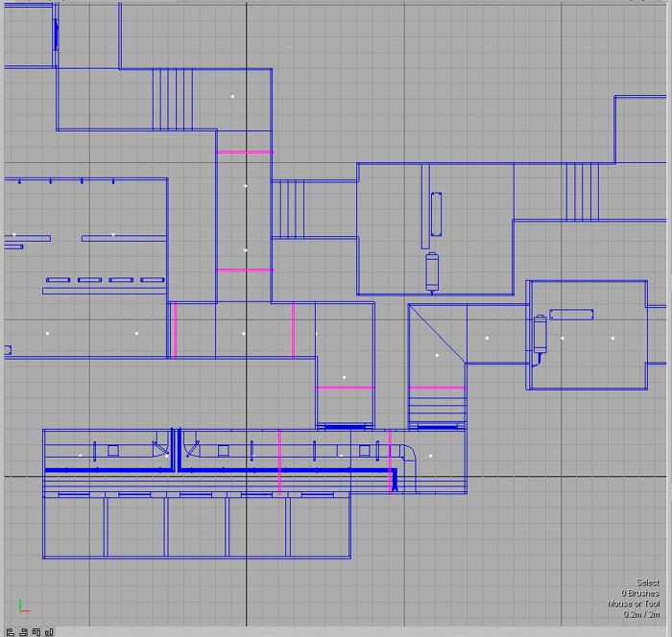Select the white point beside the top staircase
The image size is (672, 637).
point(232,96)
